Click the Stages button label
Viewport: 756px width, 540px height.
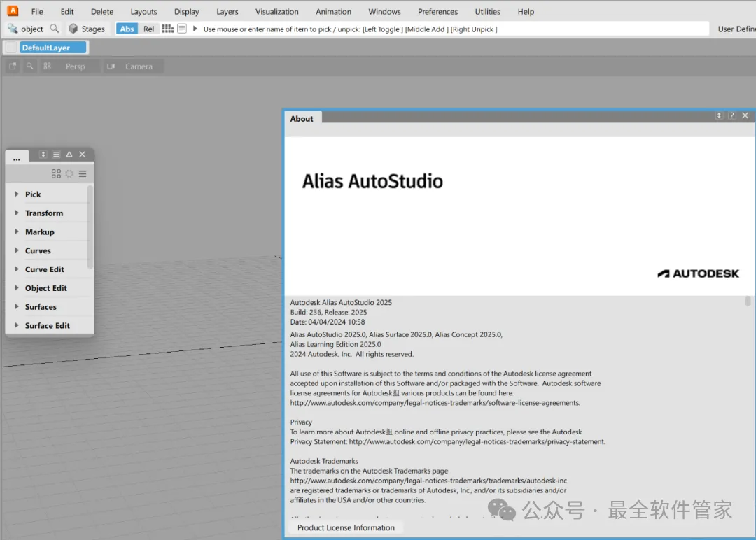tap(93, 29)
